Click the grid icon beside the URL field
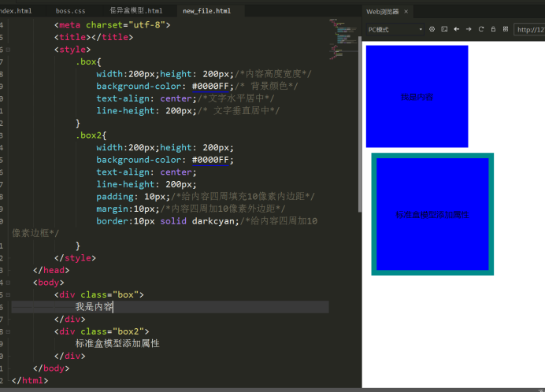The width and height of the screenshot is (545, 392). [x=506, y=29]
